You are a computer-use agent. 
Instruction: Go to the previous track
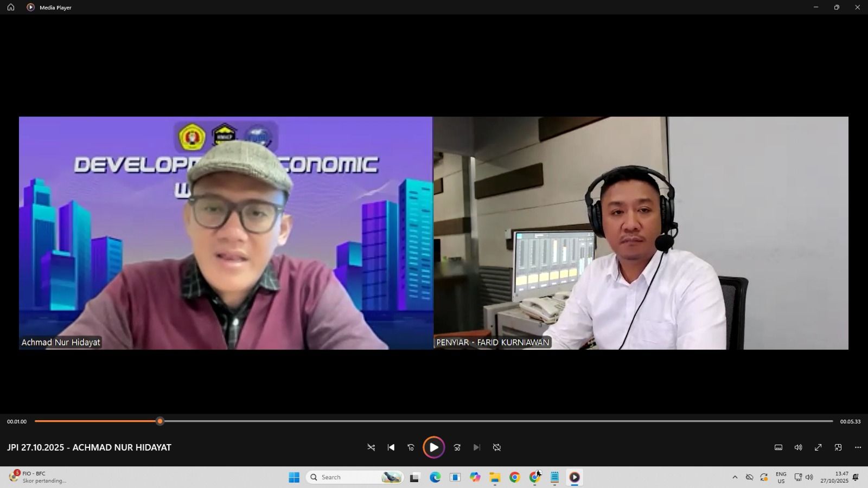point(391,447)
